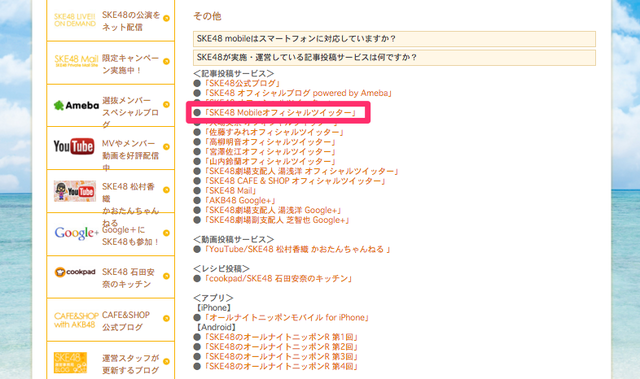Open 高柳明音オフィシャルツイッター link
This screenshot has height=379, width=640.
click(270, 142)
